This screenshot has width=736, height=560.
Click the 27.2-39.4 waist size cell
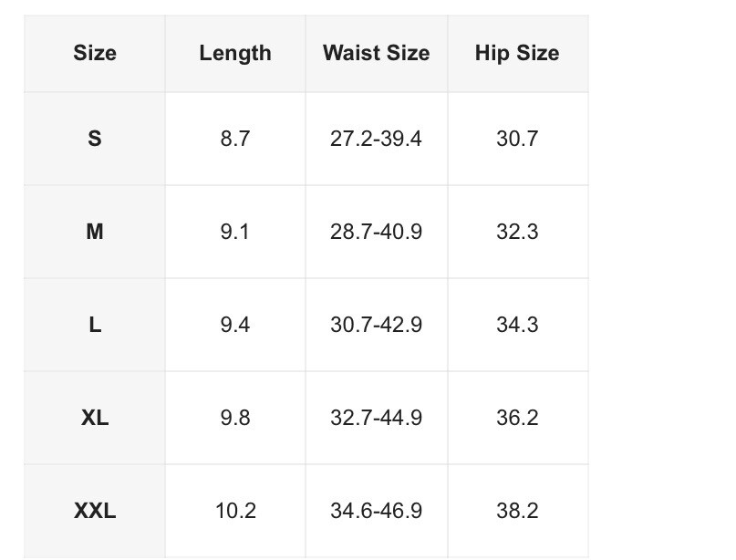376,139
